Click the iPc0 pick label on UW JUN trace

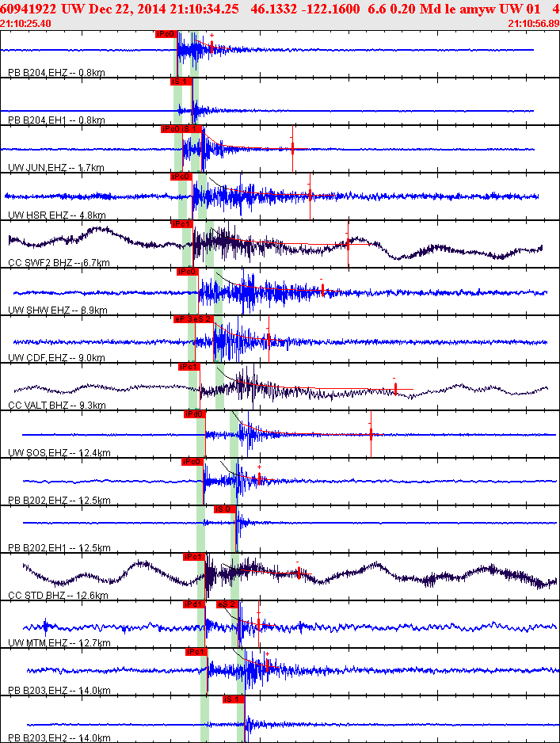[171, 129]
